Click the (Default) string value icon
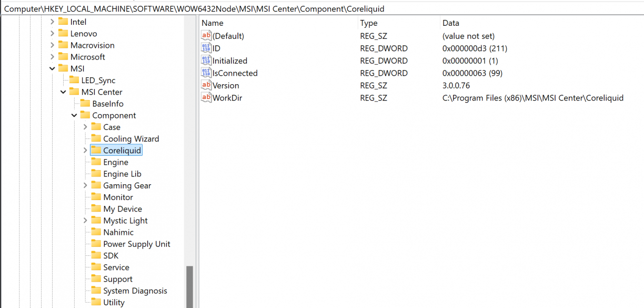 click(x=206, y=36)
